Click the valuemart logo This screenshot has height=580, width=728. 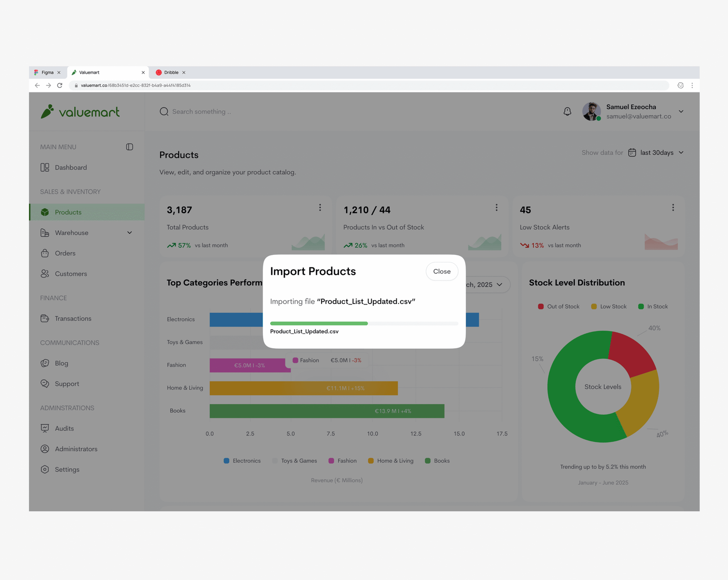tap(81, 112)
